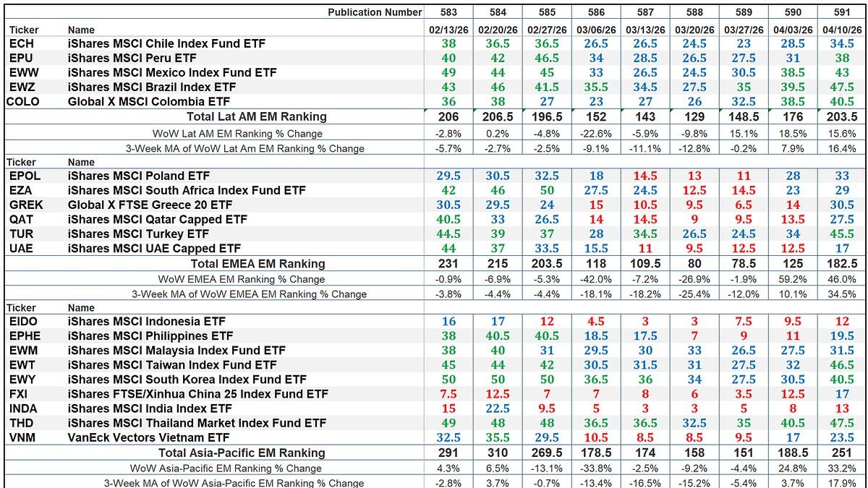Screen dimensions: 868x488
Task: Click the Publication Number label
Action: 375,12
